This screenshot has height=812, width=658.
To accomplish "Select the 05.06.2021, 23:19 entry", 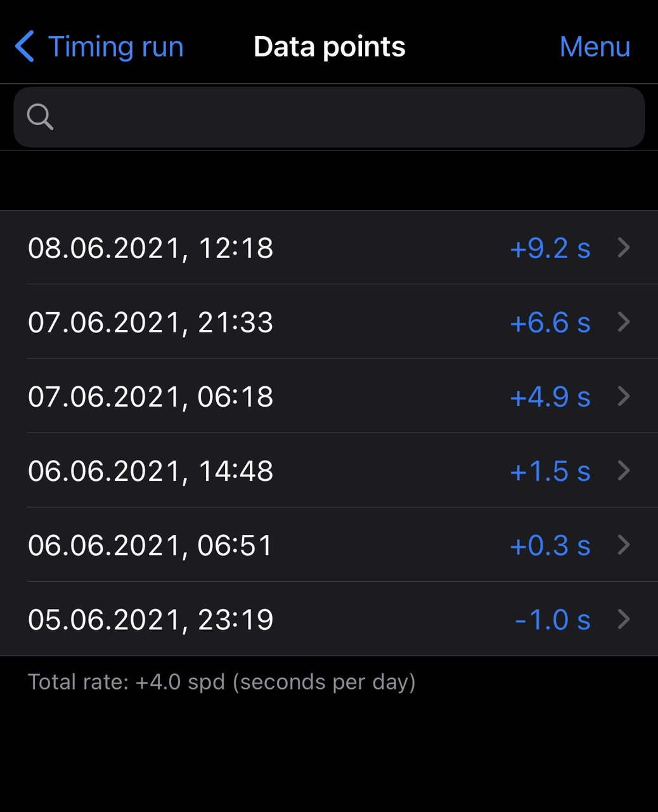I will [x=151, y=619].
